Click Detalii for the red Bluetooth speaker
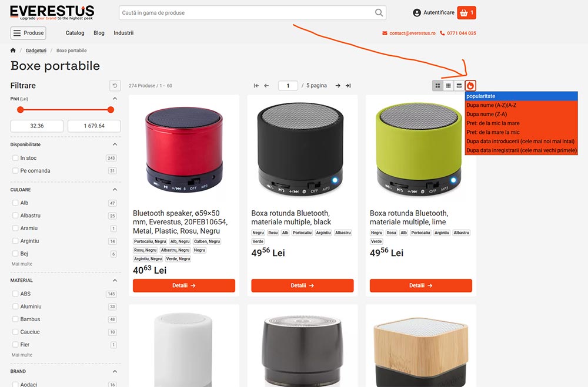Viewport: 588px width, 387px height. coord(183,285)
